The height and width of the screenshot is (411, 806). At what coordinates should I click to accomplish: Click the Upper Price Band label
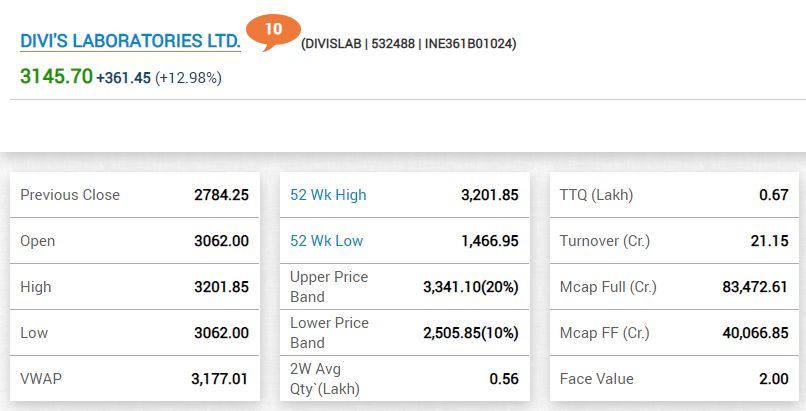tap(329, 286)
